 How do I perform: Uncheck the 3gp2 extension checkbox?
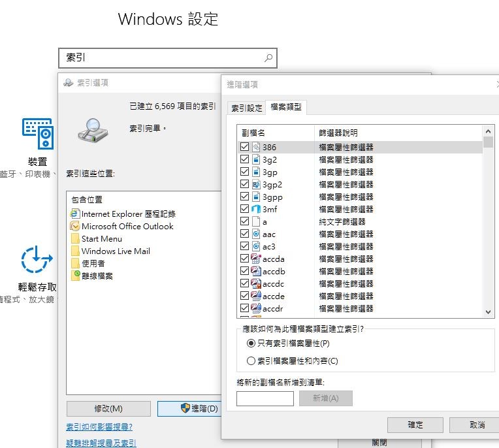(x=244, y=184)
